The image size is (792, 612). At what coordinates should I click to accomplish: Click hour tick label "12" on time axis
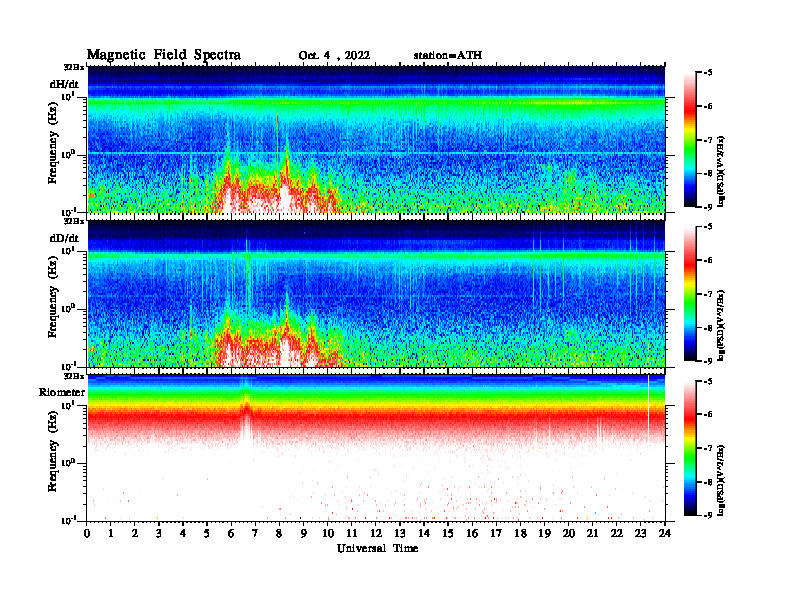pyautogui.click(x=376, y=533)
